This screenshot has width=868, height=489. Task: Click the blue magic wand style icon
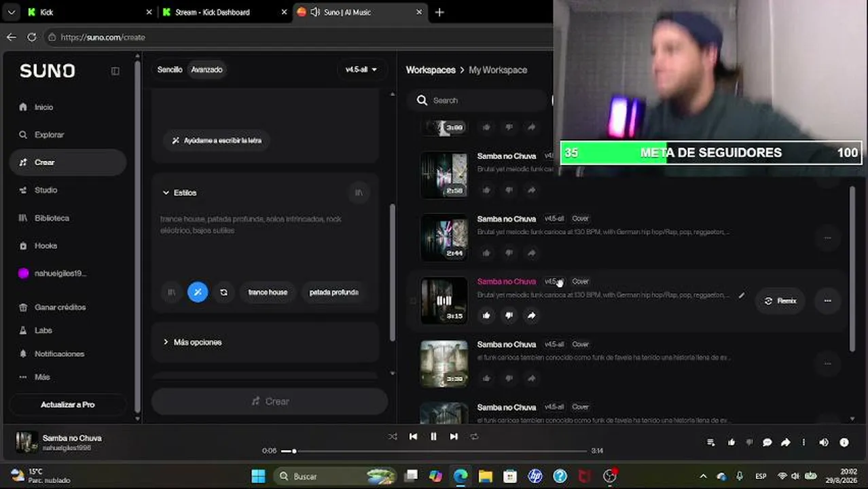pos(198,292)
